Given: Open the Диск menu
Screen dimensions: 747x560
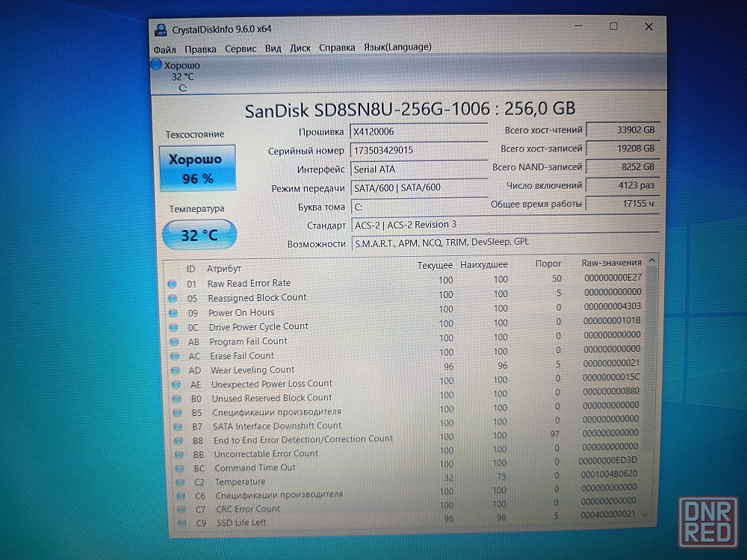Looking at the screenshot, I should coord(300,48).
